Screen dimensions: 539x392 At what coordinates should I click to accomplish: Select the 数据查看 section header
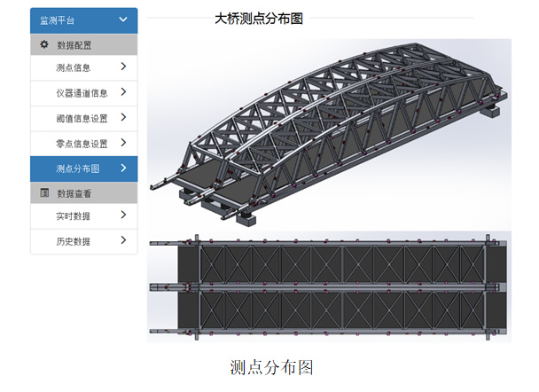click(84, 193)
